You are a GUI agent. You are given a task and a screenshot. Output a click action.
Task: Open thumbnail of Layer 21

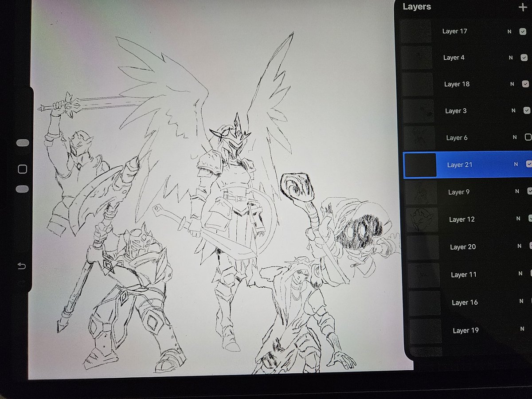pos(420,165)
